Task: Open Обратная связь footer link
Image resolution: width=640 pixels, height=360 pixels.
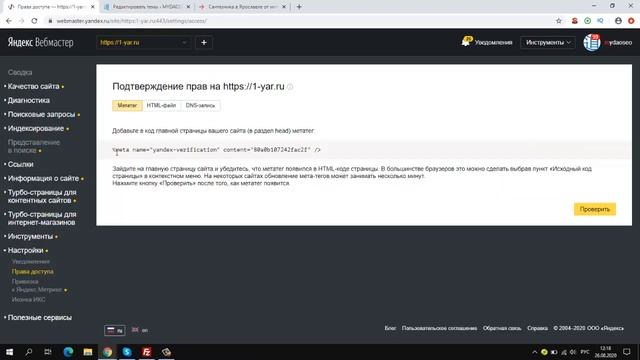Action: 502,328
